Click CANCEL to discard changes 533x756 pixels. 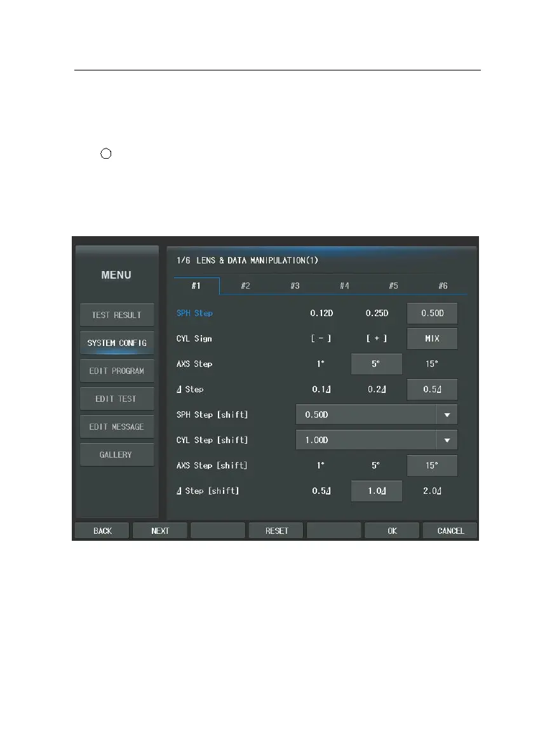coord(450,531)
